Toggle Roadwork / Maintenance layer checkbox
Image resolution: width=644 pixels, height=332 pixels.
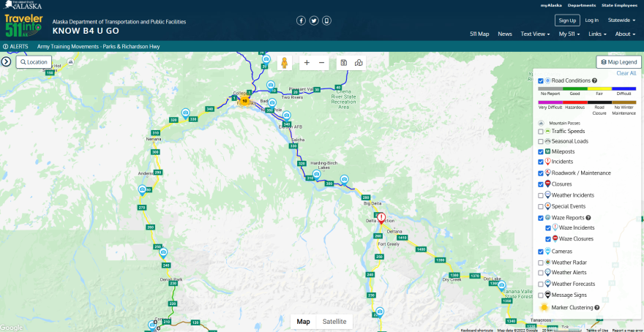click(x=541, y=173)
